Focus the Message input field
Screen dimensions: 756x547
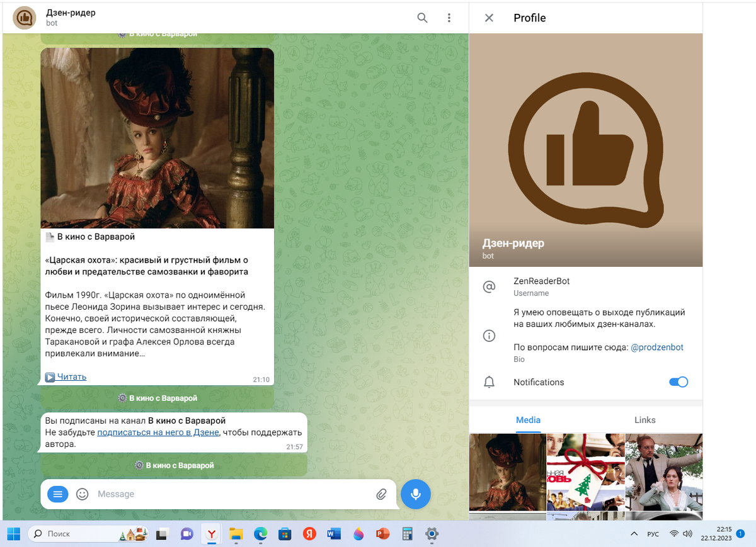coord(230,494)
